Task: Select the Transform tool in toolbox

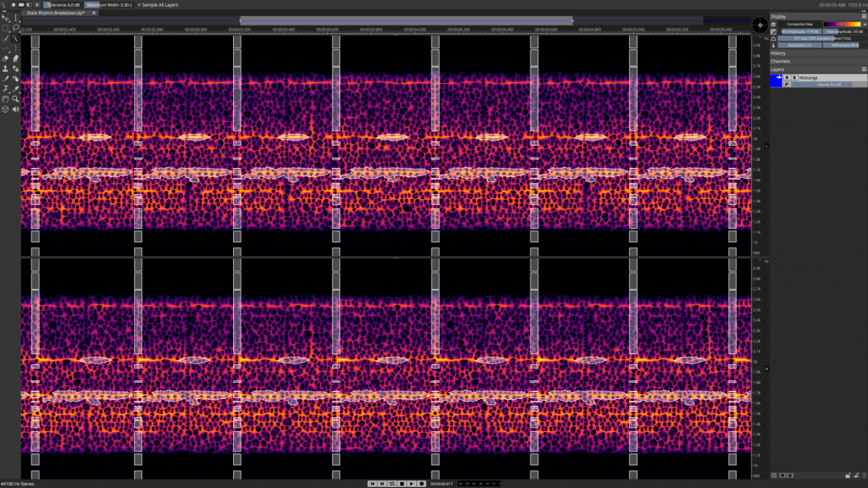Action: (x=6, y=88)
